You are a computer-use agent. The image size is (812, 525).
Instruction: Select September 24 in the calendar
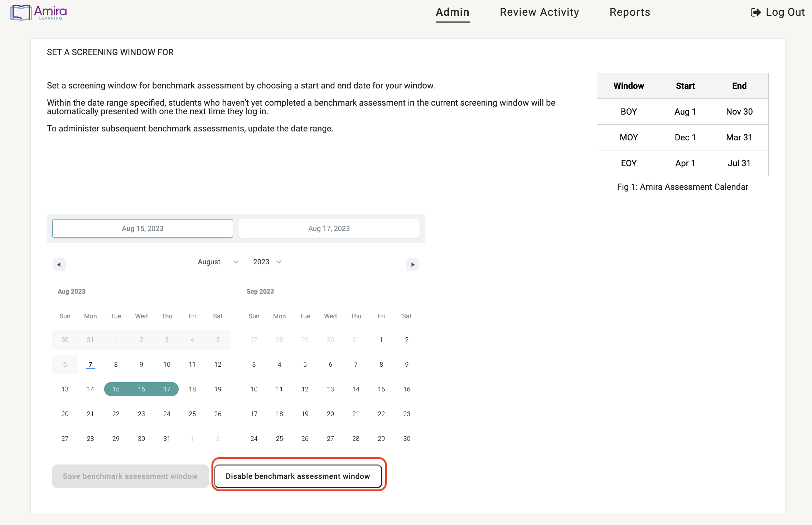254,439
